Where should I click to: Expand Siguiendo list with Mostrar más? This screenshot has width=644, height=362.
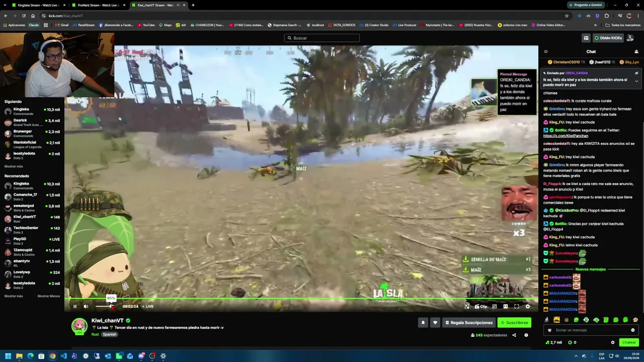tap(14, 166)
